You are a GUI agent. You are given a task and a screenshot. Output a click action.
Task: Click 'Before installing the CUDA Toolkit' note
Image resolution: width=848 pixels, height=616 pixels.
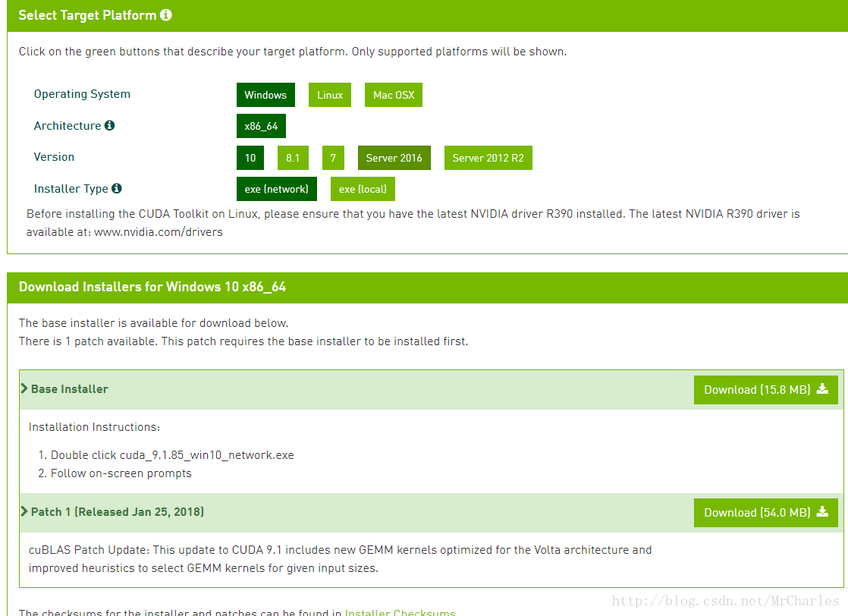coord(413,223)
